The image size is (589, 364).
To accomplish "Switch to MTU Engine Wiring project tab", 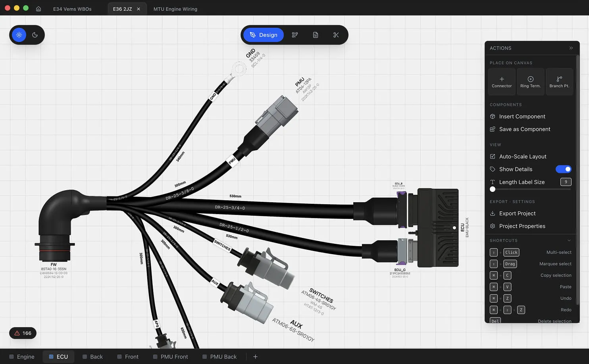I will (x=175, y=9).
